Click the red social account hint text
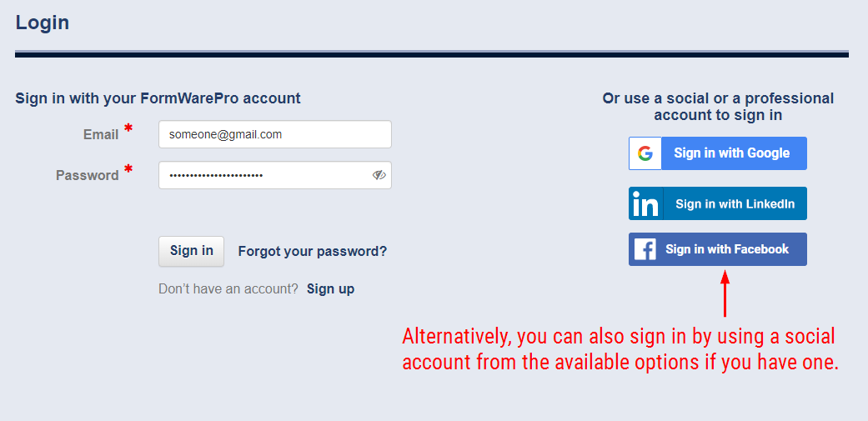Viewport: 868px width, 421px height. pos(620,349)
